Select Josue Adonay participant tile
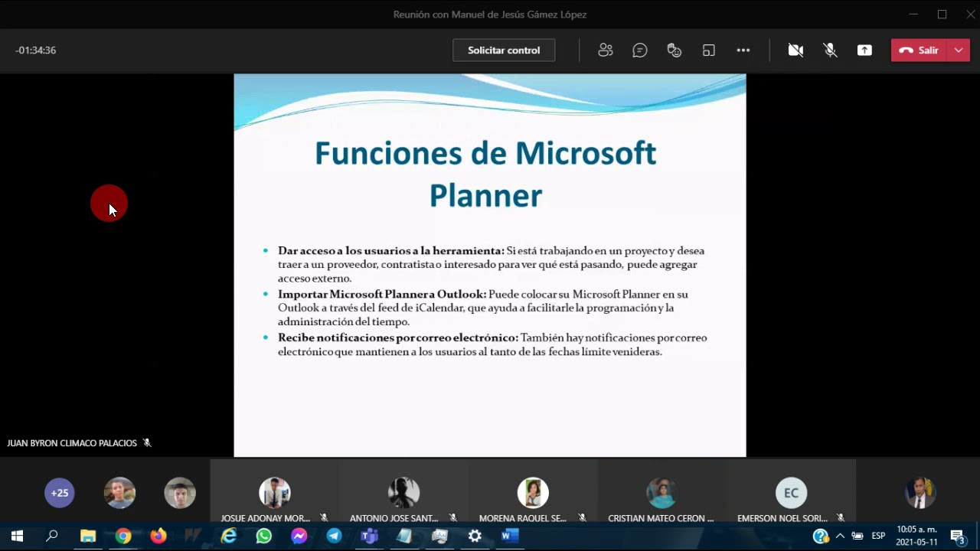This screenshot has width=980, height=551. (274, 493)
